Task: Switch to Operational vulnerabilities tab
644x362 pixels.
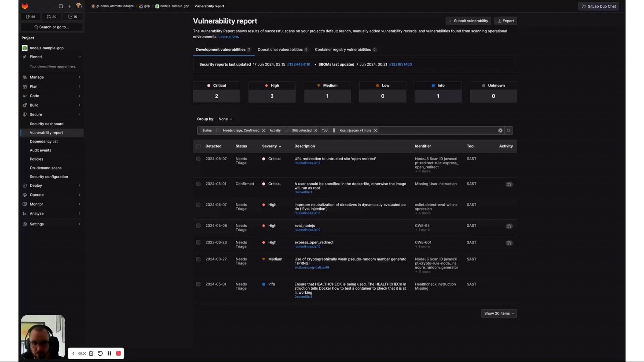Action: (x=280, y=50)
